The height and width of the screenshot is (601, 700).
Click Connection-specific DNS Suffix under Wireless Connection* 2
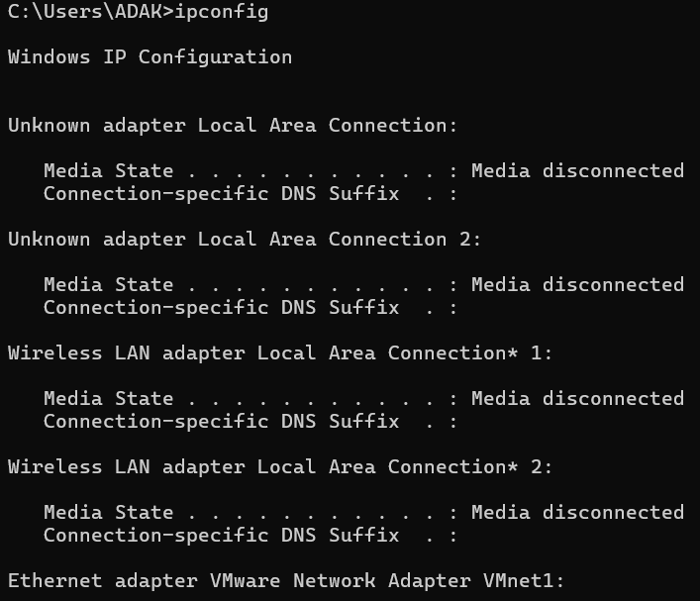pyautogui.click(x=222, y=536)
